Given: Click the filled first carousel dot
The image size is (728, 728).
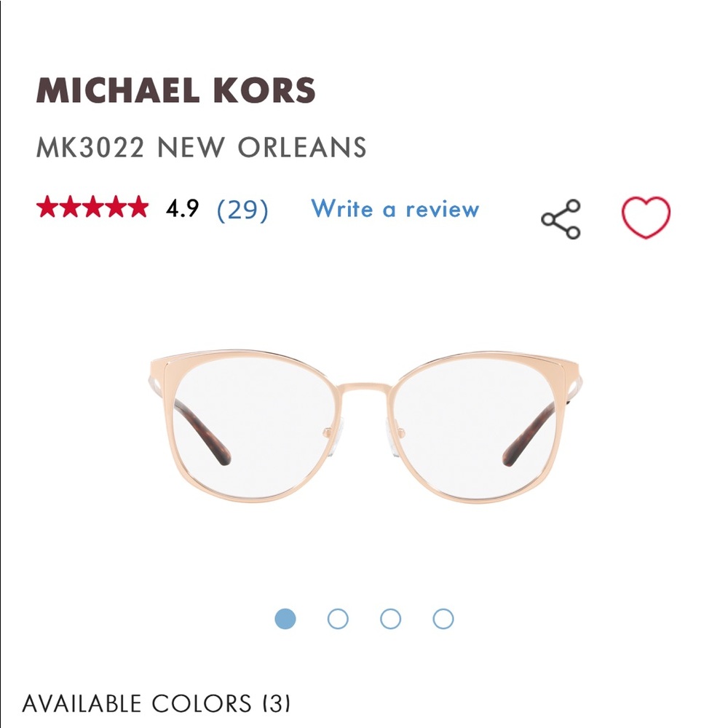Looking at the screenshot, I should tap(287, 619).
